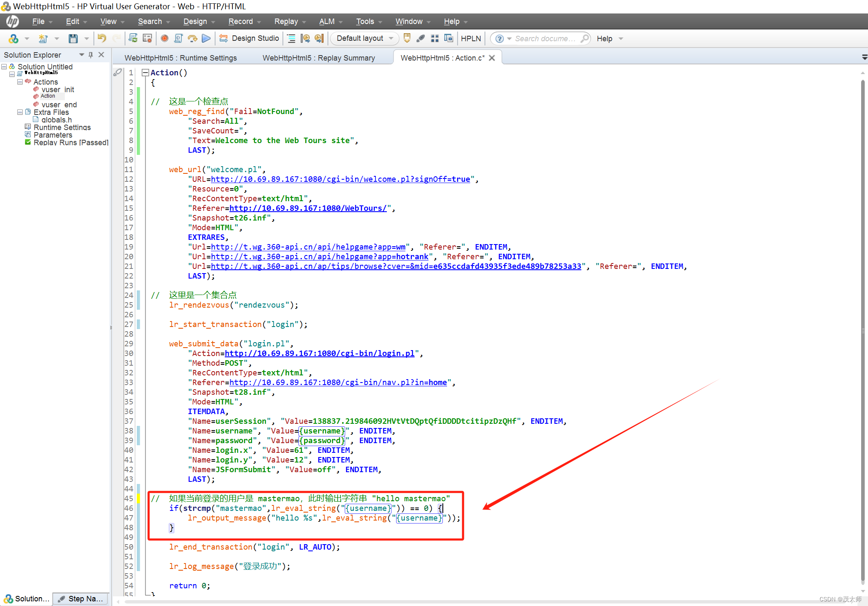
Task: Click the search magnifier icon
Action: [585, 38]
